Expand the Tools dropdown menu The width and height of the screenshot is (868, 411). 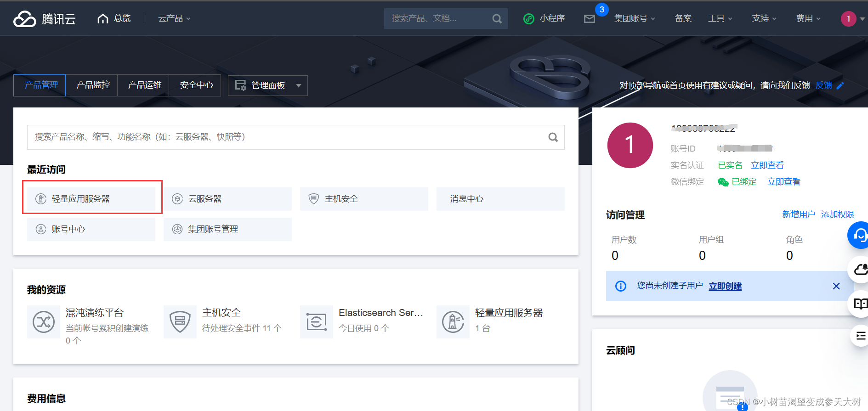[x=720, y=18]
